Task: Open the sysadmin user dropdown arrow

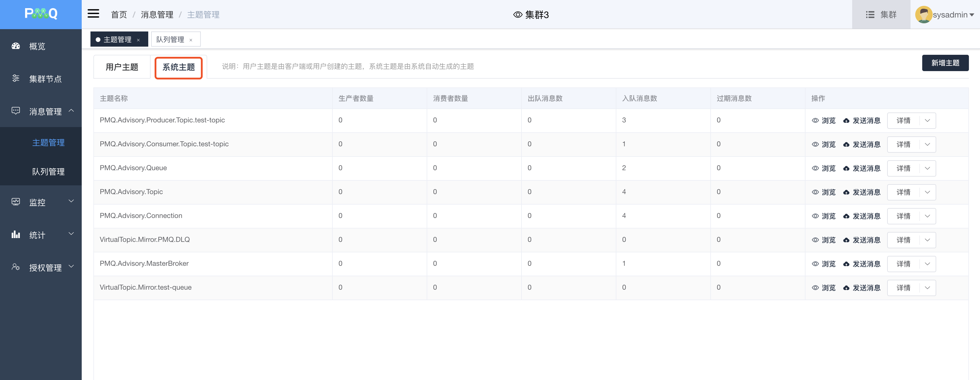Action: 972,15
